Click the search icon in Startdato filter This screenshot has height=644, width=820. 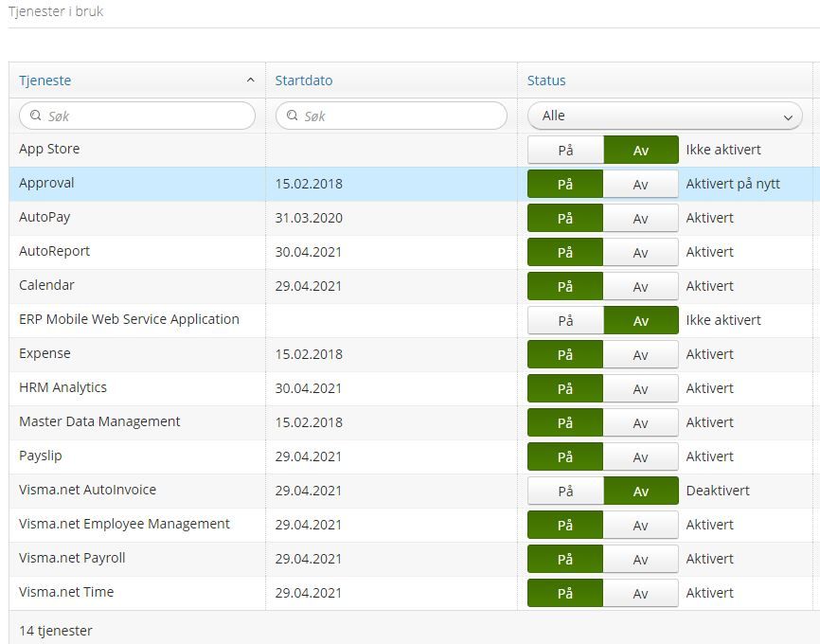coord(293,116)
